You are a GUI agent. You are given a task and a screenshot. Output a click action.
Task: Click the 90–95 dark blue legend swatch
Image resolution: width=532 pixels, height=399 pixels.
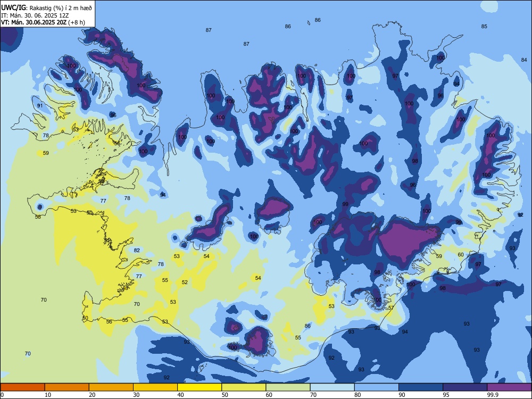tap(421, 387)
